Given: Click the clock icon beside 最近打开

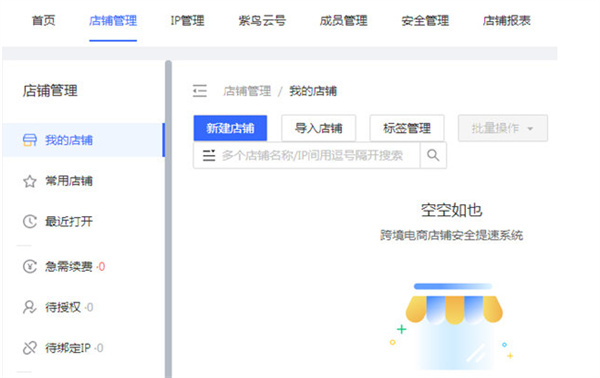Looking at the screenshot, I should [30, 222].
